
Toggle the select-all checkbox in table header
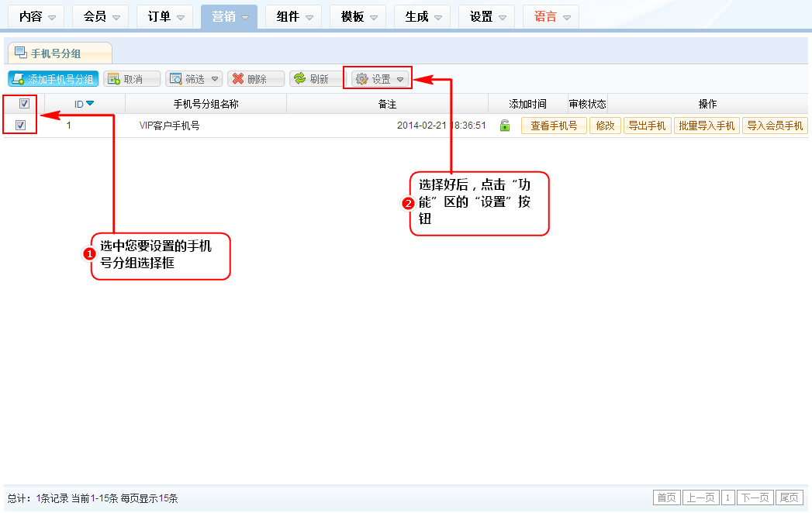click(24, 104)
